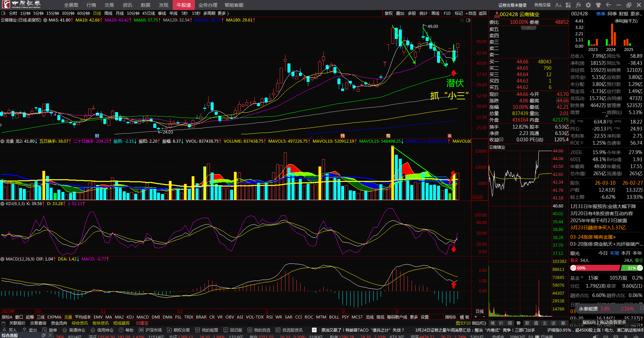Open 期权交易 options trading icon

click(x=169, y=330)
